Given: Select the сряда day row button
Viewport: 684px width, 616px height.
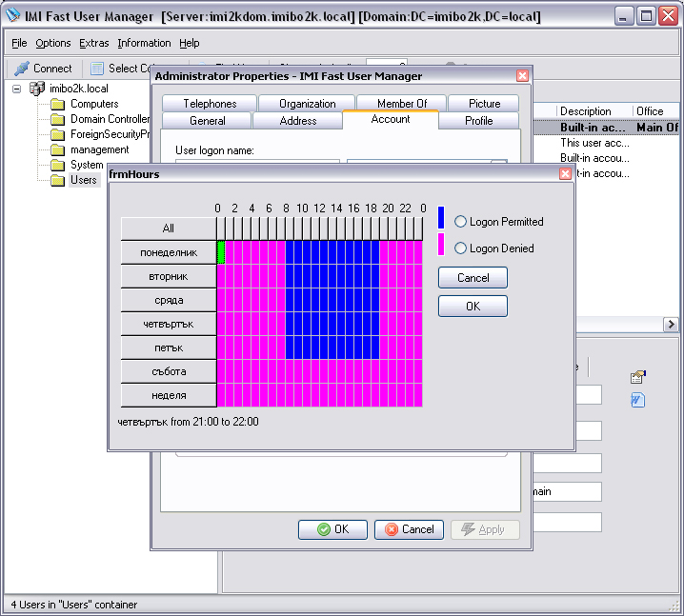Looking at the screenshot, I should [x=169, y=300].
